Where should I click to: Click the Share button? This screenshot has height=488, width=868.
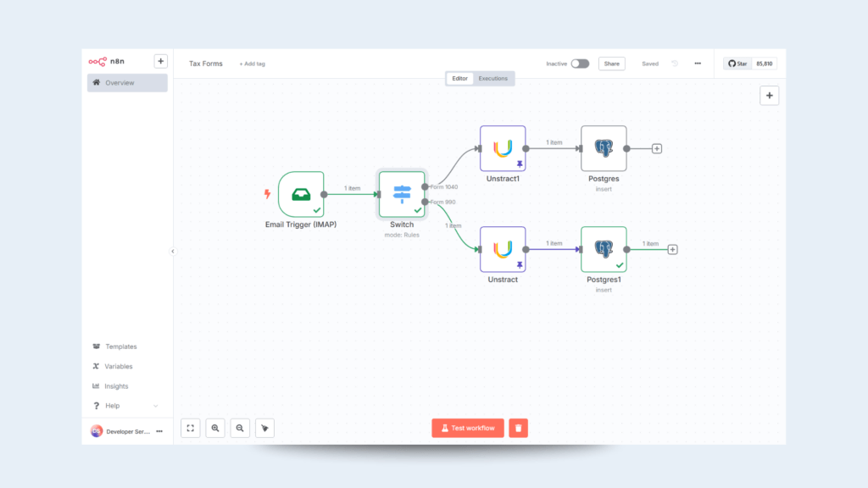tap(611, 64)
